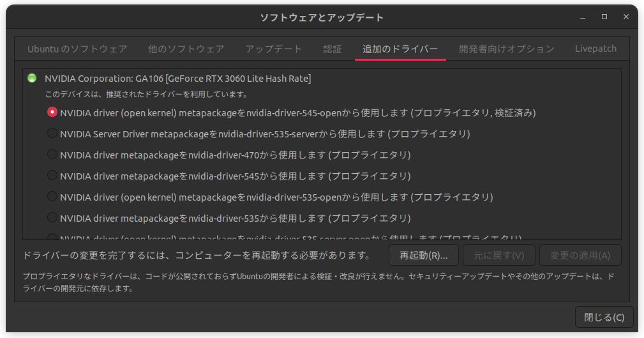Image resolution: width=644 pixels, height=338 pixels.
Task: Maximize the Software & Updates window
Action: (604, 17)
